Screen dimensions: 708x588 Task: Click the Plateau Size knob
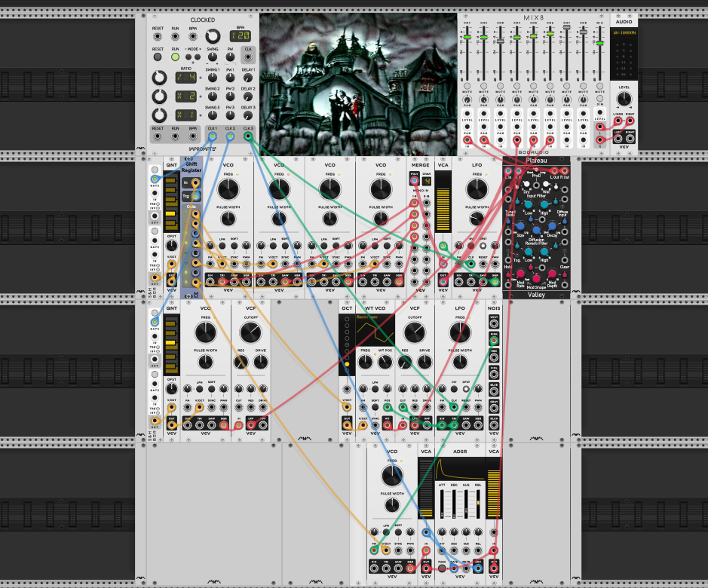point(520,226)
